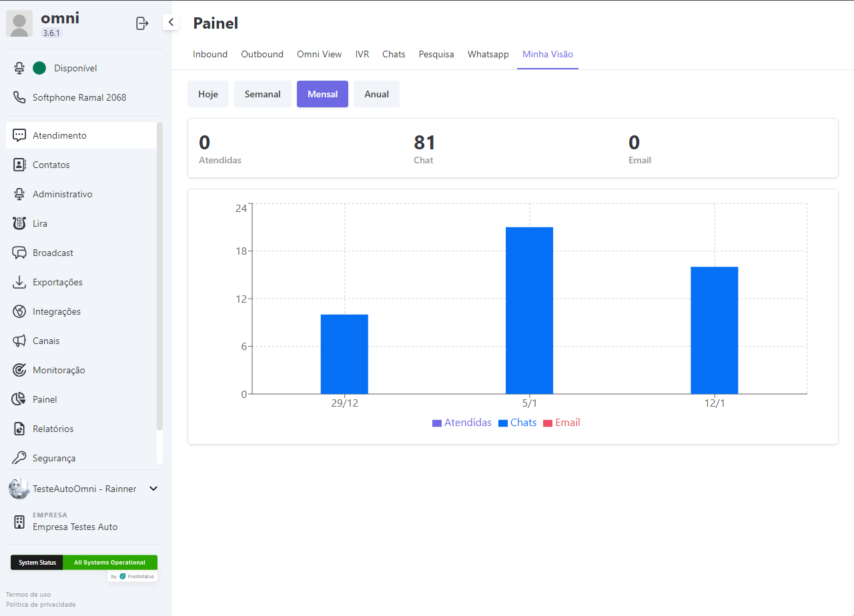
Task: Select the Integrações sidebar icon
Action: [x=19, y=311]
